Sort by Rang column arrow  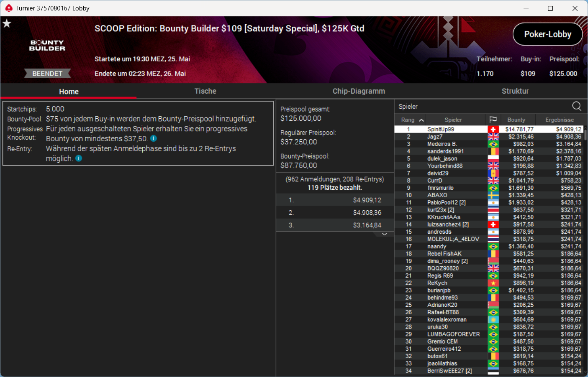click(x=421, y=120)
